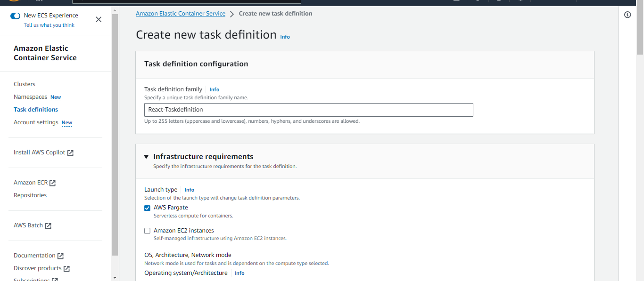Click the 'Create new task definition' breadcrumb text
This screenshot has height=281, width=644.
pyautogui.click(x=275, y=14)
